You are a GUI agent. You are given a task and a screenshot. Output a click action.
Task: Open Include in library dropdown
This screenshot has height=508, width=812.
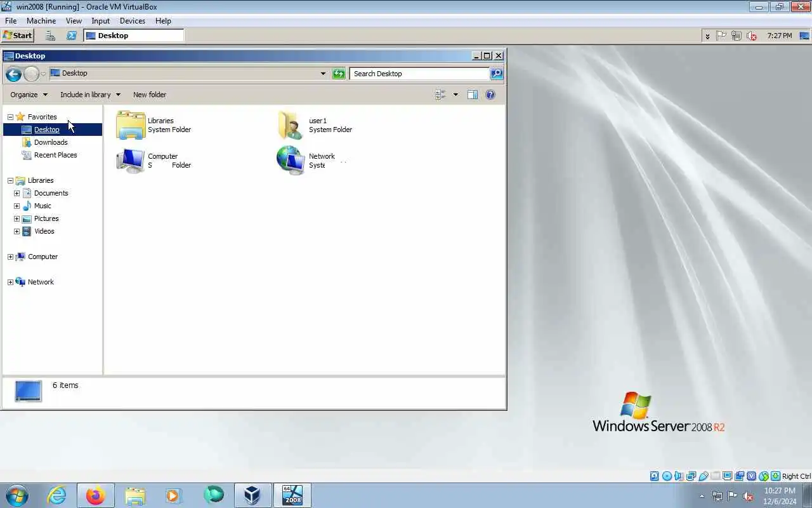pos(90,95)
